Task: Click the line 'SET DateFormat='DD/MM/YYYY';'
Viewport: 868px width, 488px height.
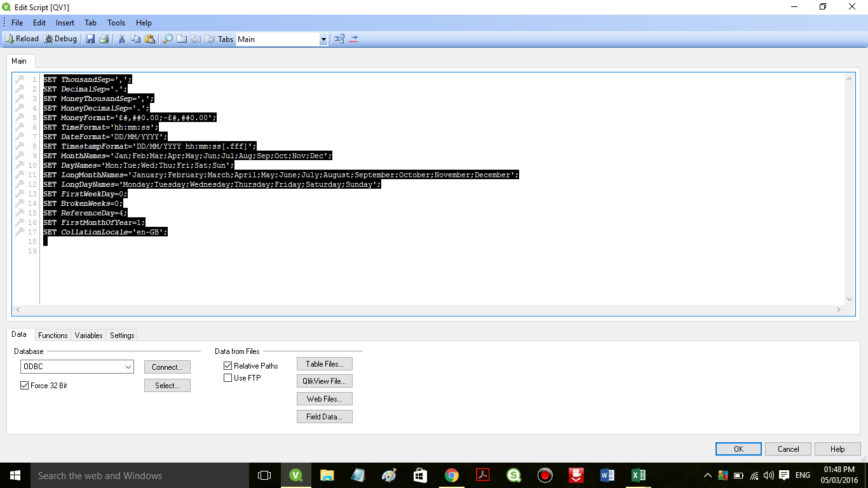Action: (x=105, y=137)
